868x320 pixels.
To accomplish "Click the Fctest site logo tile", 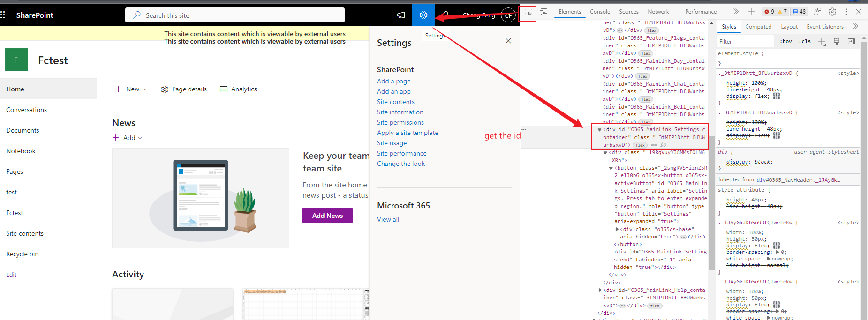I will click(x=16, y=60).
